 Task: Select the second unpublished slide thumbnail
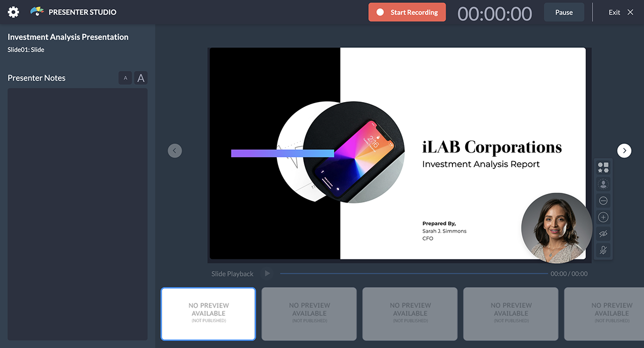coord(309,314)
